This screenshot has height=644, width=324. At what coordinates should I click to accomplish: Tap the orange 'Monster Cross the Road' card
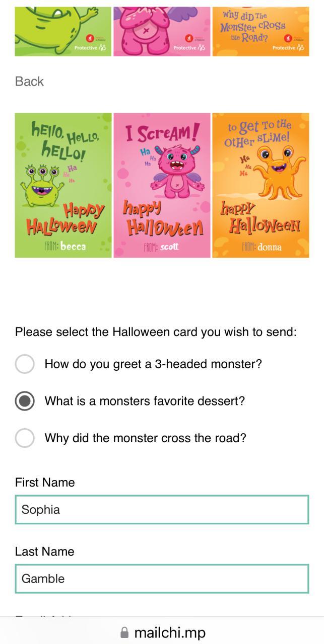(x=261, y=31)
